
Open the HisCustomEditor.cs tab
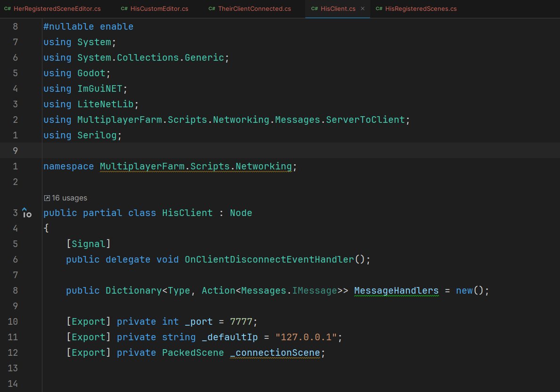(154, 8)
